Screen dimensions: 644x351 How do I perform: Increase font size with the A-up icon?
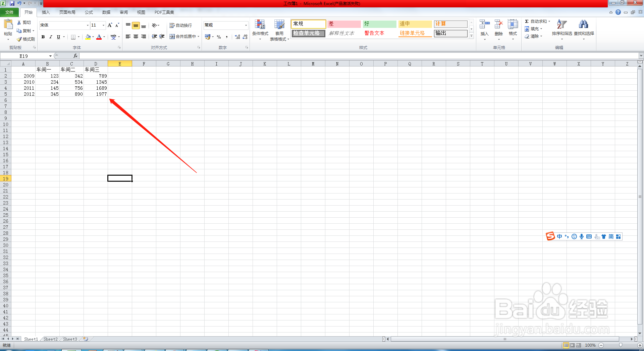click(110, 25)
